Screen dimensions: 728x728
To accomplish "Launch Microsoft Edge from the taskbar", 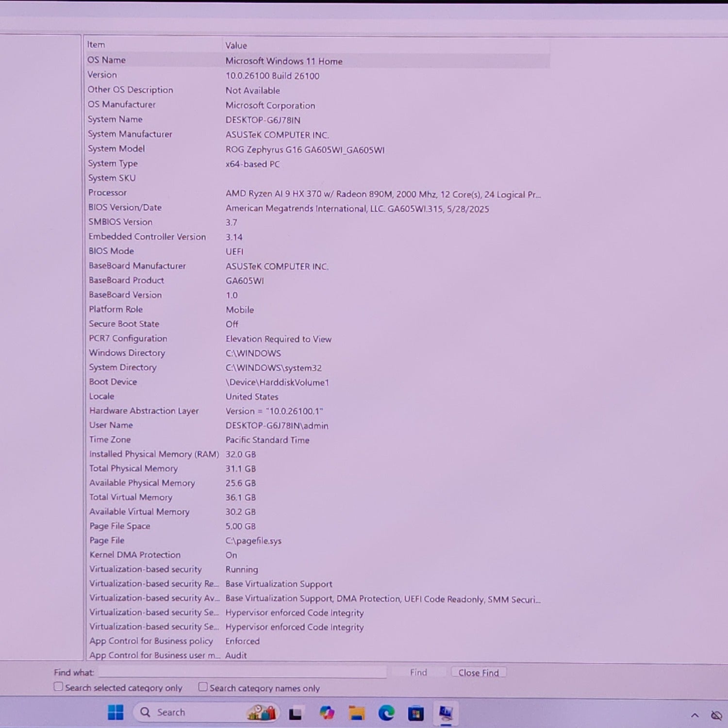I will [x=386, y=713].
